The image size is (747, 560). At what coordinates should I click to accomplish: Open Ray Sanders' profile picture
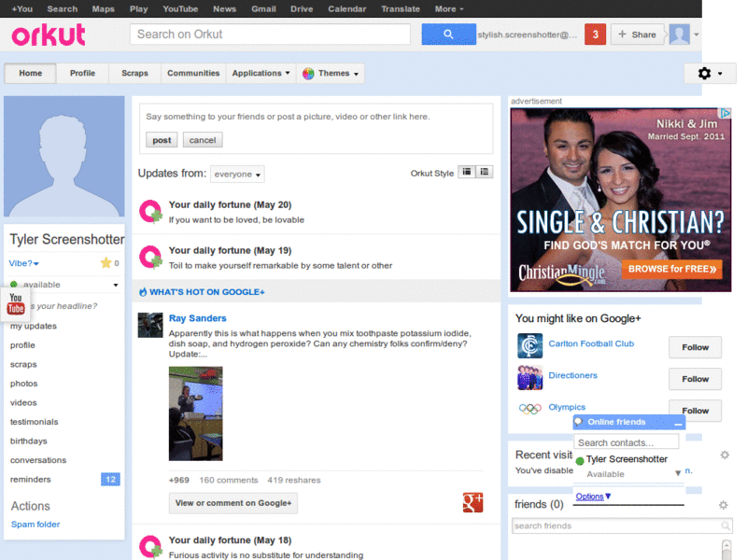(150, 325)
